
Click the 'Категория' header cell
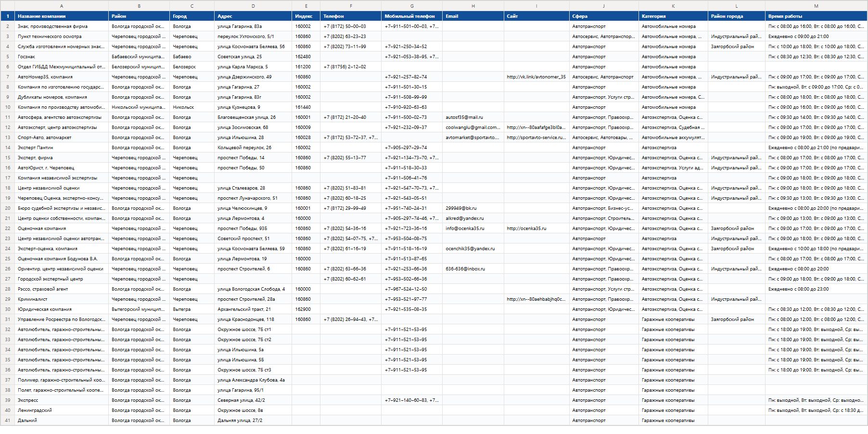[673, 16]
